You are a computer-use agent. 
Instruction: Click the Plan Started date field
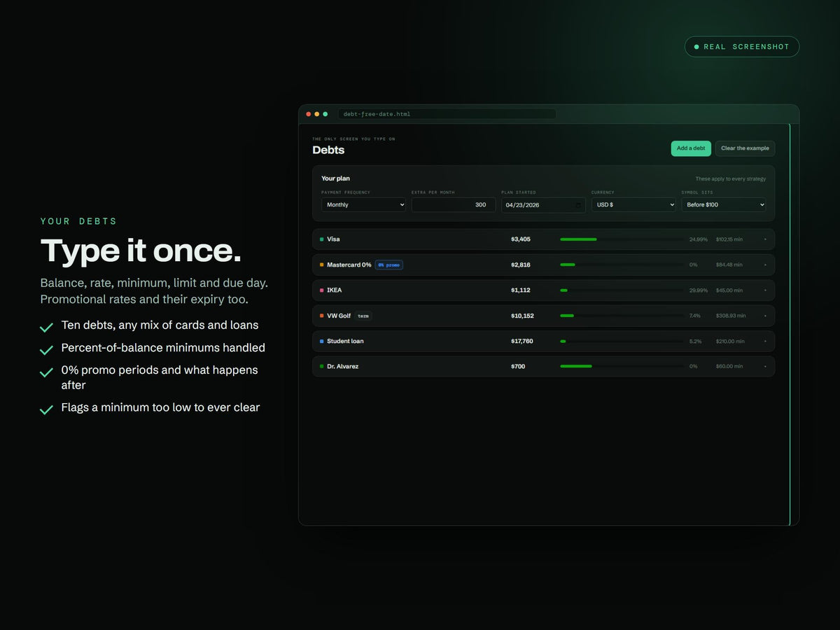(x=543, y=205)
